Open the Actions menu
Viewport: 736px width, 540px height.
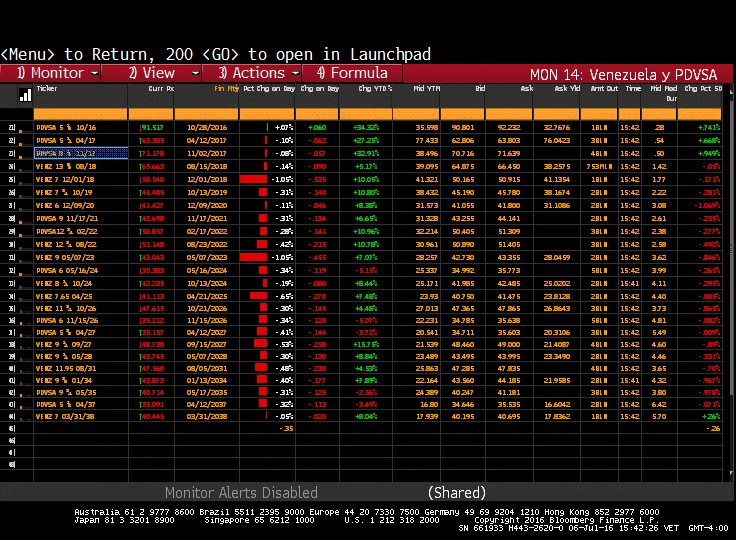click(x=252, y=73)
